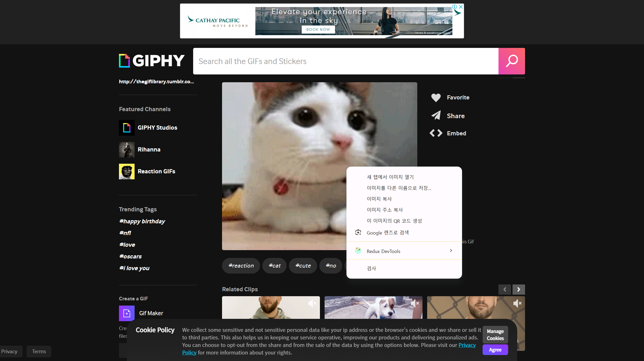Unmute the puppy related clip
This screenshot has height=361, width=644.
[x=415, y=303]
